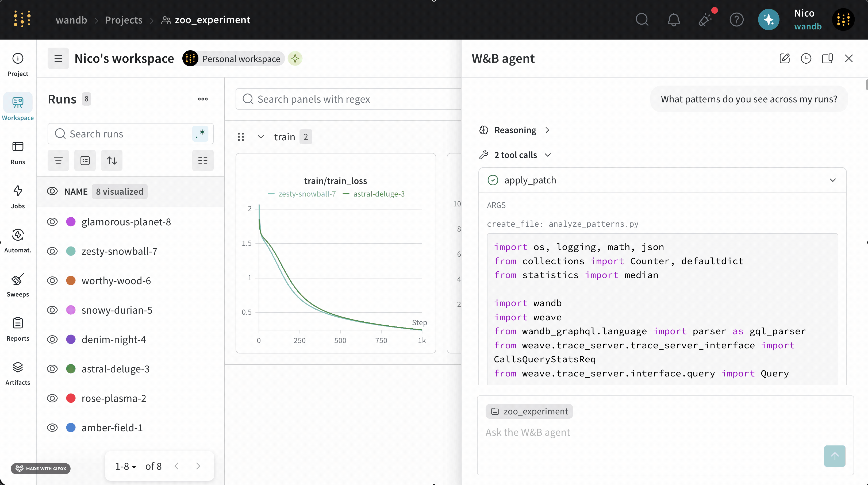This screenshot has height=485, width=868.
Task: Open the global search icon
Action: 642,20
